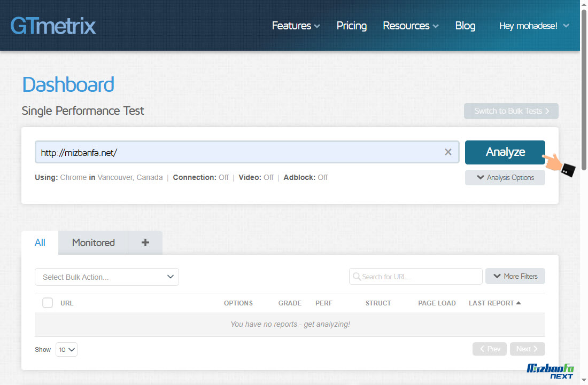Expand More Filters
Screen dimensions: 588x385
pos(515,276)
